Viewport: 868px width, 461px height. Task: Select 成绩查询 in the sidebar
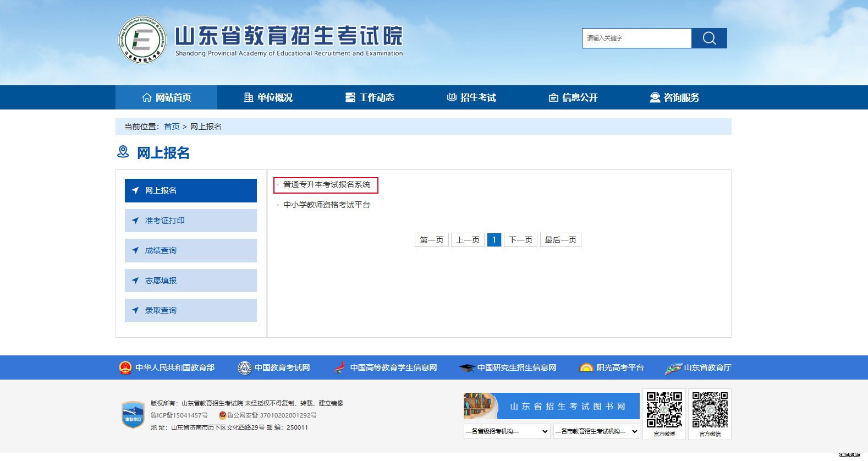click(190, 250)
